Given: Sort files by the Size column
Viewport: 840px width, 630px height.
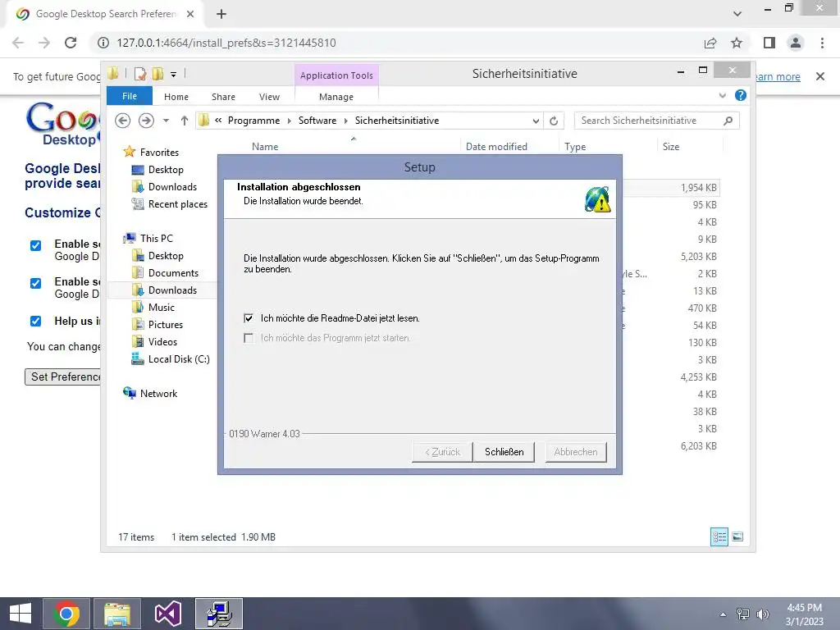Looking at the screenshot, I should 671,147.
